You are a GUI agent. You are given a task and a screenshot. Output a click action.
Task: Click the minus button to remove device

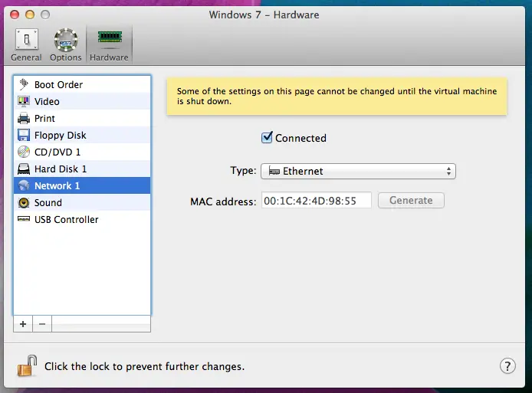(42, 324)
